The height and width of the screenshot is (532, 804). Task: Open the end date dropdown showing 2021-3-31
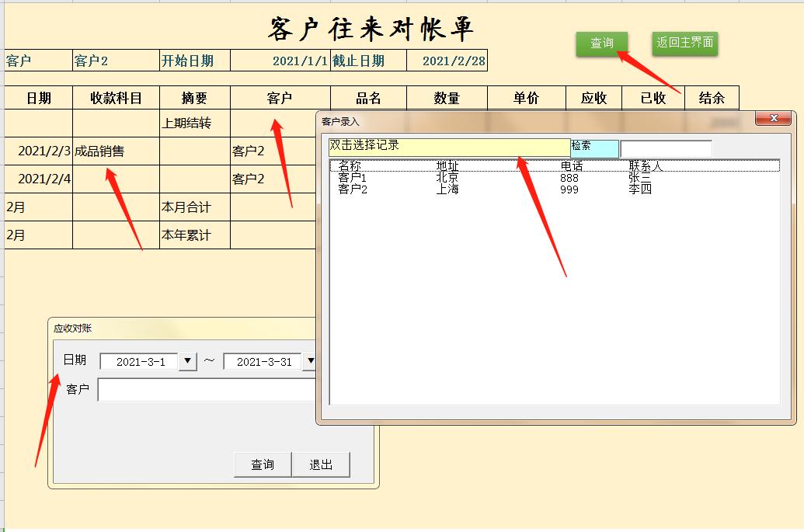click(311, 360)
